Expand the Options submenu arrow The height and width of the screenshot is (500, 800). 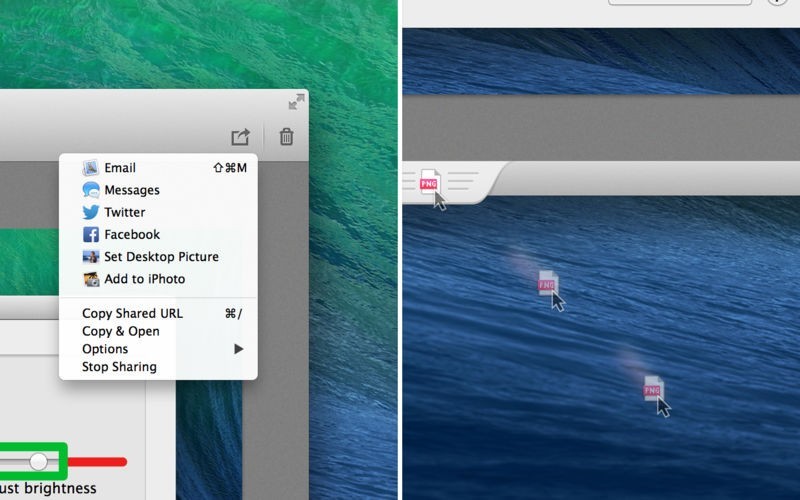238,349
